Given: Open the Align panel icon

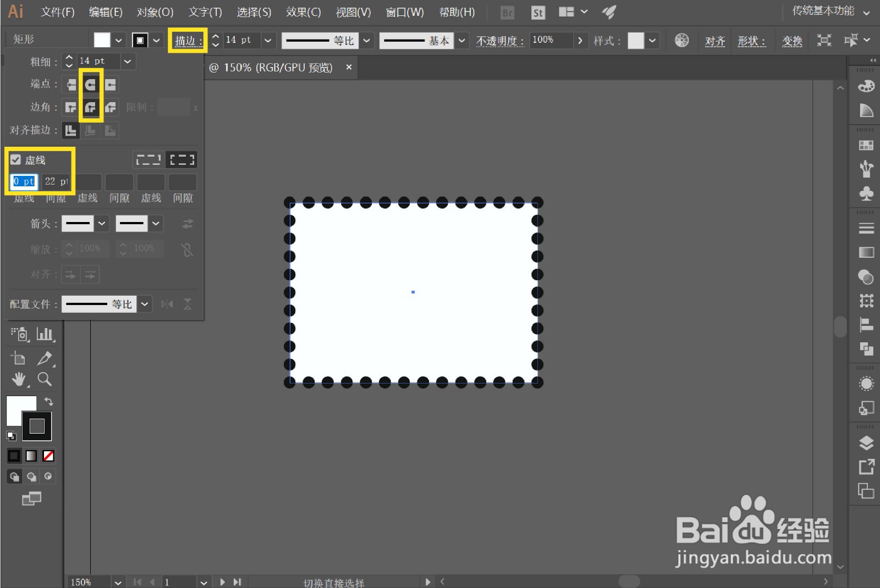Looking at the screenshot, I should click(866, 325).
